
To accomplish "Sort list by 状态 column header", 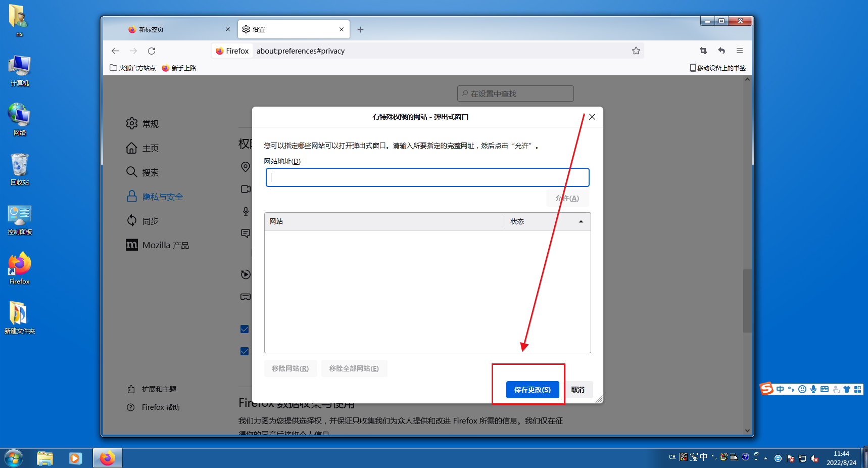I will click(548, 221).
